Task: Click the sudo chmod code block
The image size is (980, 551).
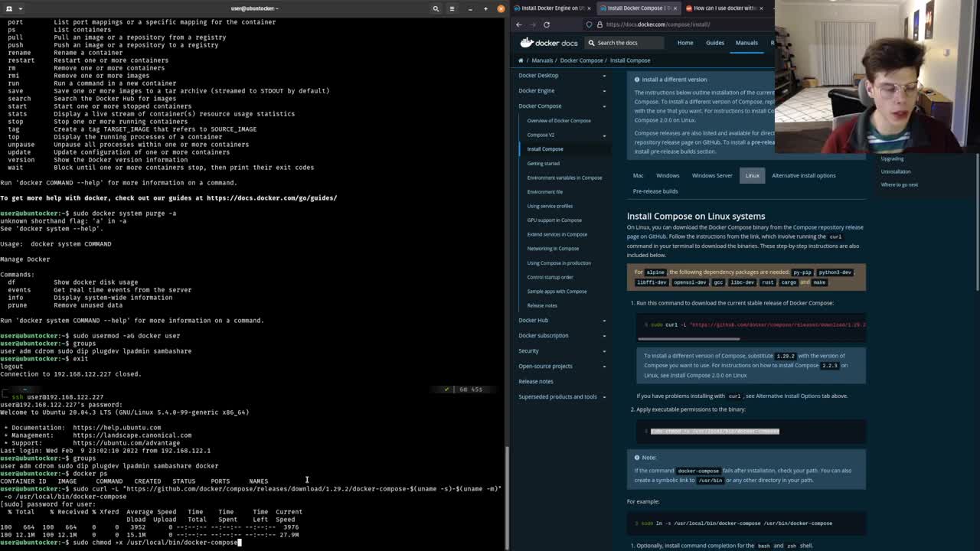Action: [x=751, y=432]
